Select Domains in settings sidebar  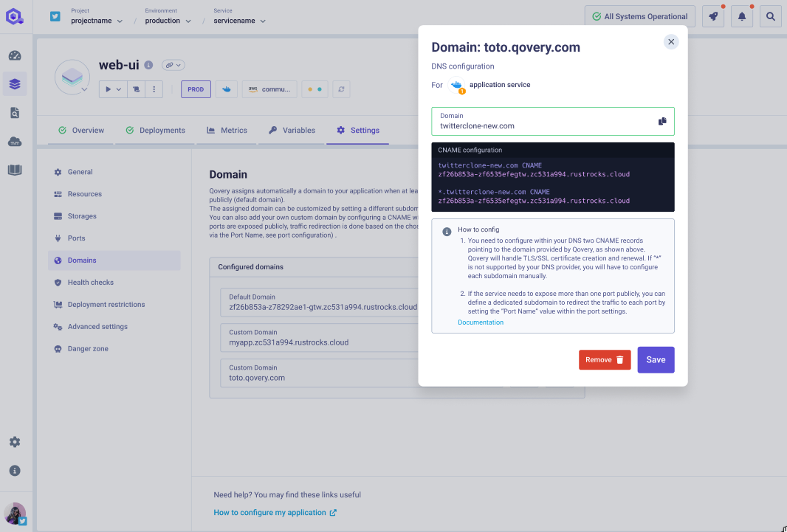tap(114, 260)
